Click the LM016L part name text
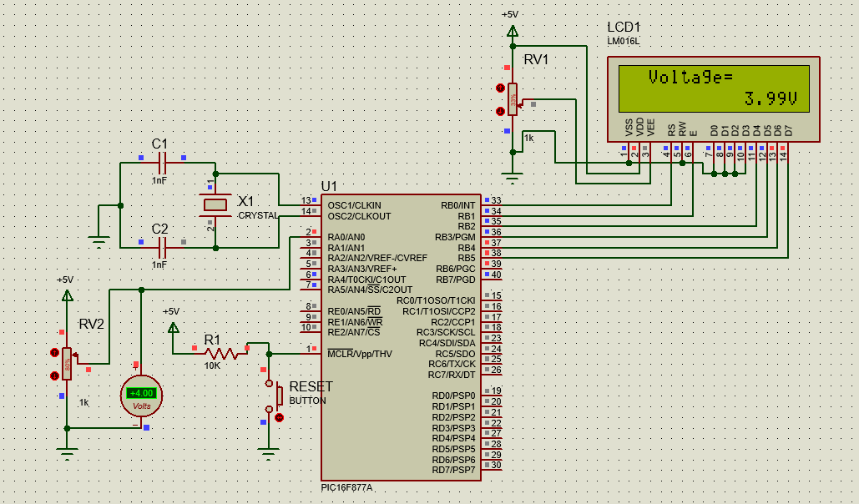The width and height of the screenshot is (859, 504). click(624, 41)
